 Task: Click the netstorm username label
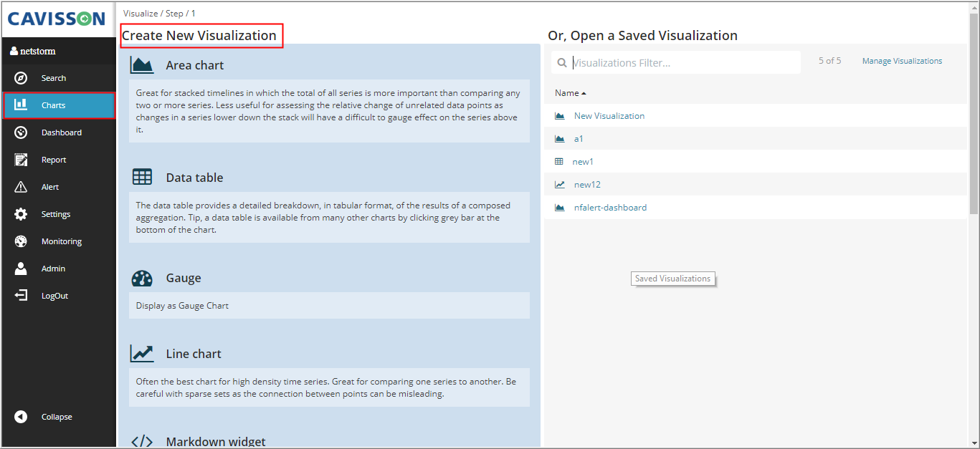[37, 52]
